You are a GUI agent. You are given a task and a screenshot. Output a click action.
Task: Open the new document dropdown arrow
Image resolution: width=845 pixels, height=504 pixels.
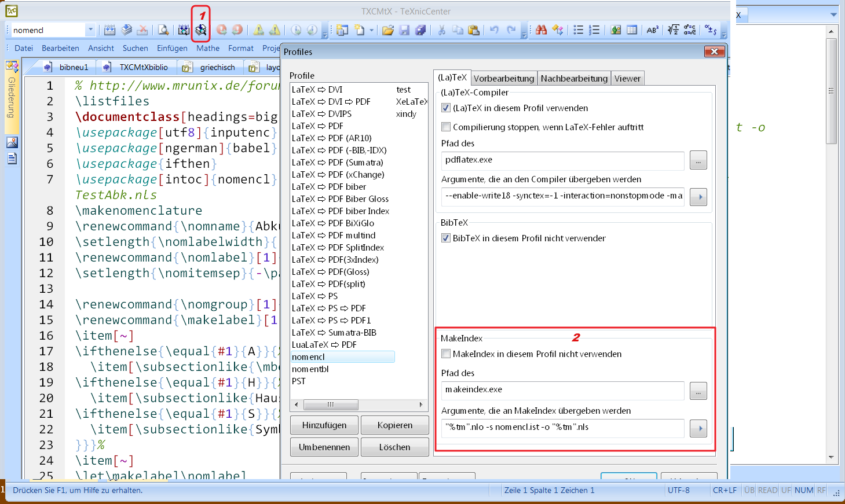[371, 30]
